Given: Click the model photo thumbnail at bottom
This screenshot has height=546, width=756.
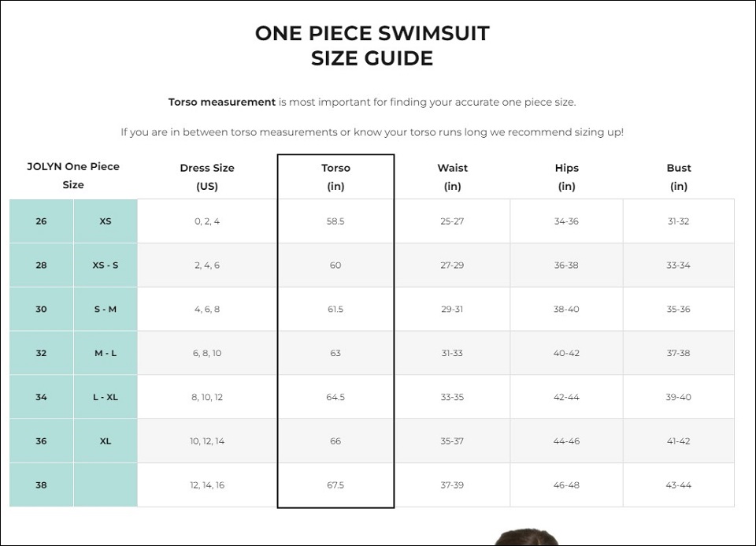Looking at the screenshot, I should click(527, 537).
